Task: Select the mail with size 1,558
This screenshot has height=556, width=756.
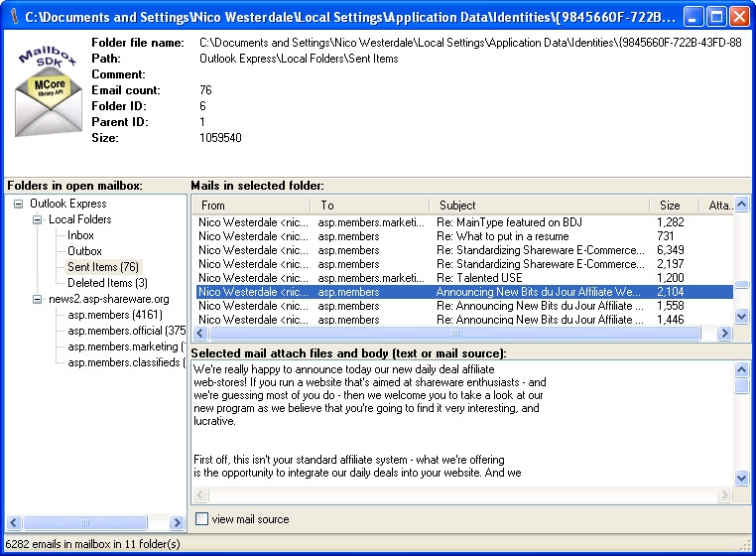Action: click(x=464, y=306)
